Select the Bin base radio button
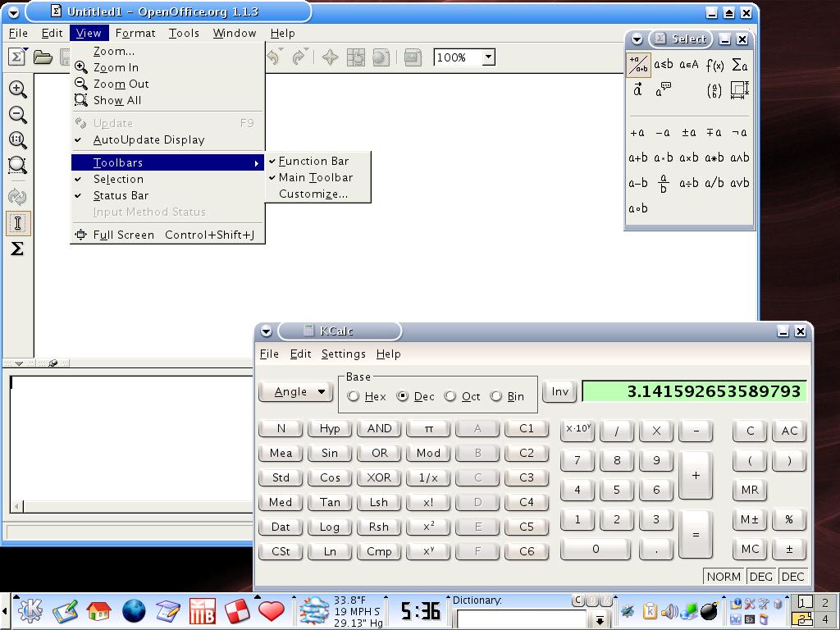The height and width of the screenshot is (630, 840). click(x=496, y=396)
